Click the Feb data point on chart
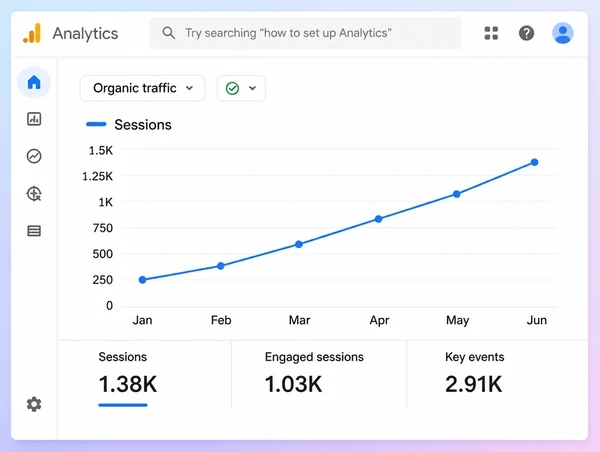 point(220,266)
